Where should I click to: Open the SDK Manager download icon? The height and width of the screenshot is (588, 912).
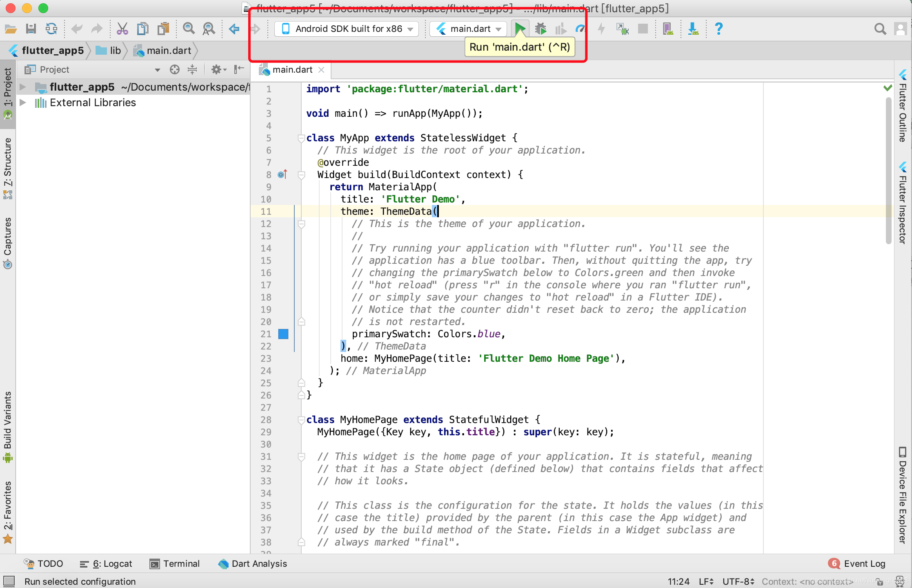pyautogui.click(x=693, y=29)
